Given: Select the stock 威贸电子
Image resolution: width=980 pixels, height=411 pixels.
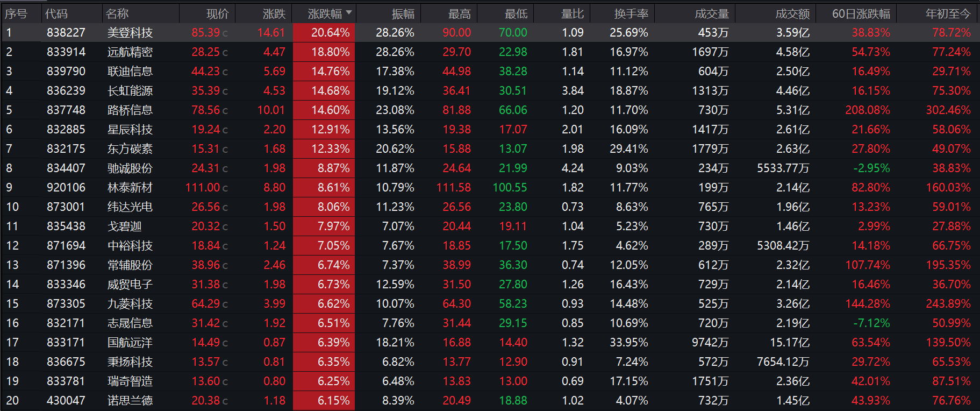Looking at the screenshot, I should (130, 285).
